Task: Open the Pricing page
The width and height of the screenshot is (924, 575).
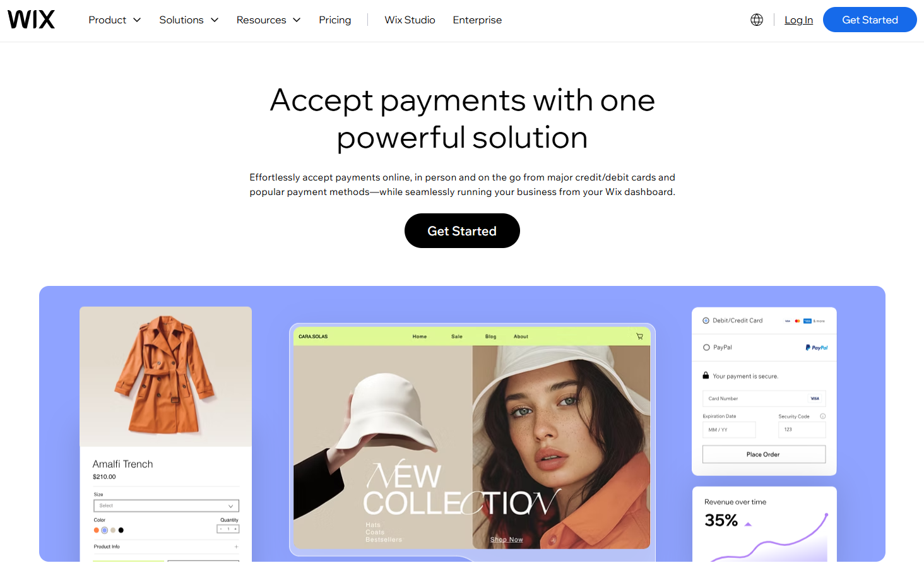Action: pyautogui.click(x=335, y=20)
